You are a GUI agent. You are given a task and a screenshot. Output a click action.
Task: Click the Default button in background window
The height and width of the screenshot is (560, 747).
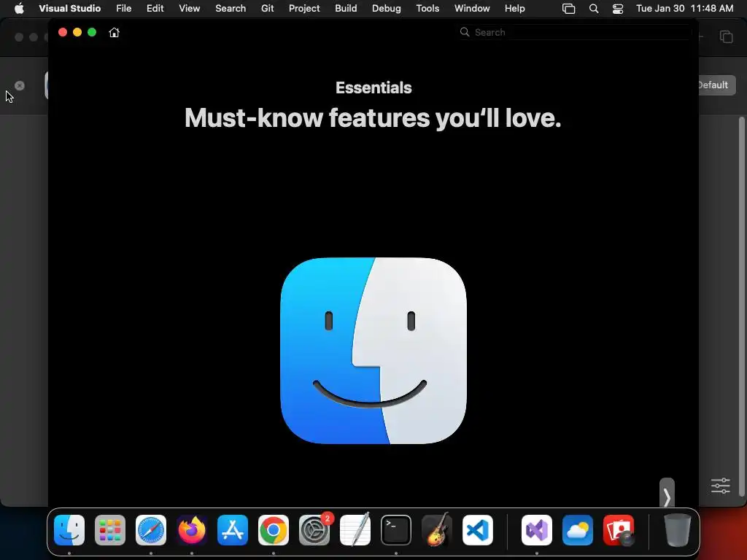[x=717, y=85]
